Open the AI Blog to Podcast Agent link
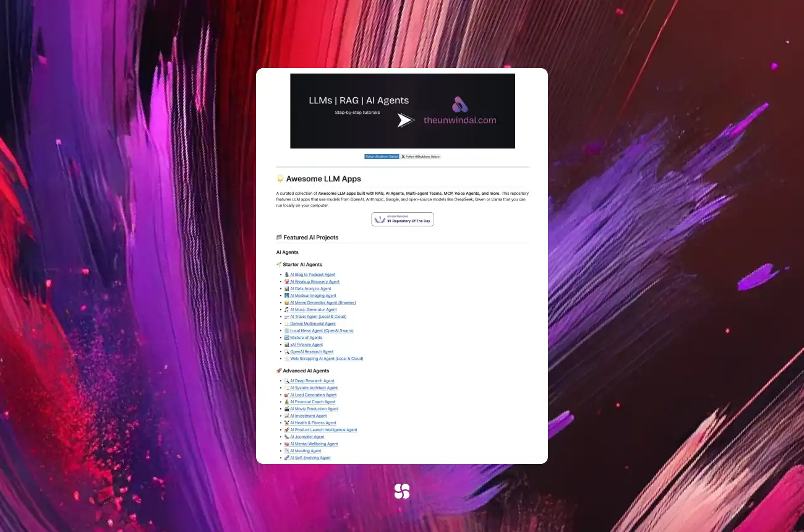The image size is (804, 532). (x=309, y=275)
